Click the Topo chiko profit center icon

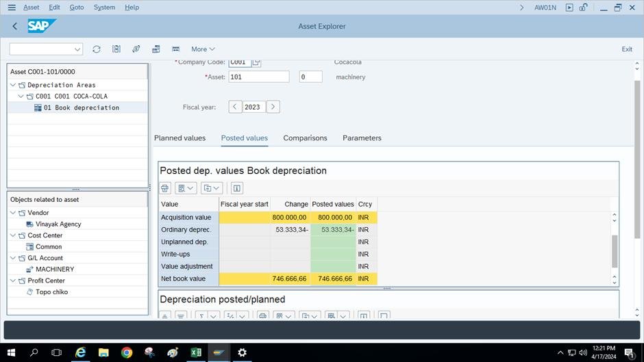[29, 292]
